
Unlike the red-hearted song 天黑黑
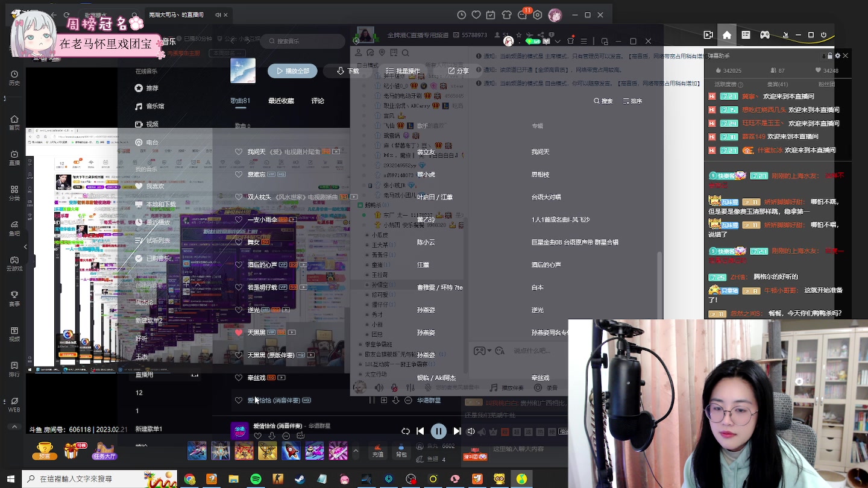pyautogui.click(x=239, y=332)
